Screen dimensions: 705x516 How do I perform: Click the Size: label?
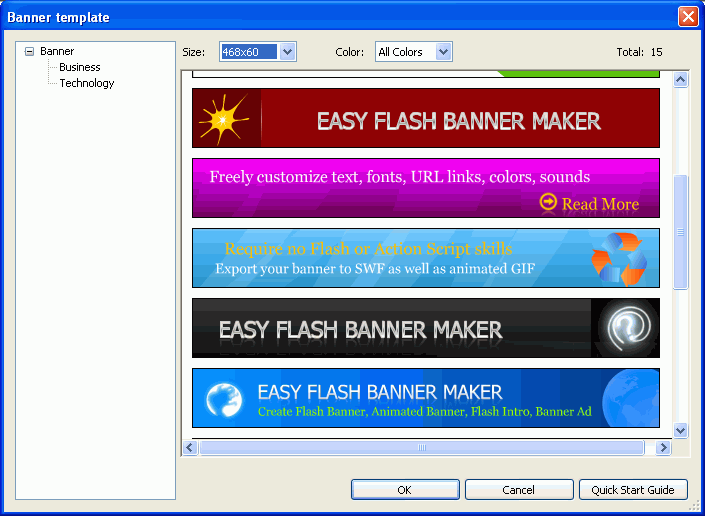(x=194, y=52)
